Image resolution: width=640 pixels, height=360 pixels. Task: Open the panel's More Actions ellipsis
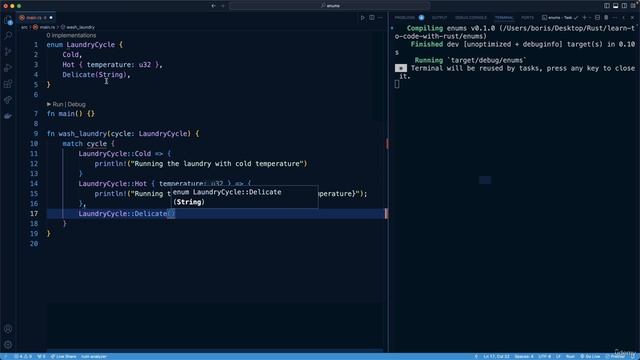615,18
